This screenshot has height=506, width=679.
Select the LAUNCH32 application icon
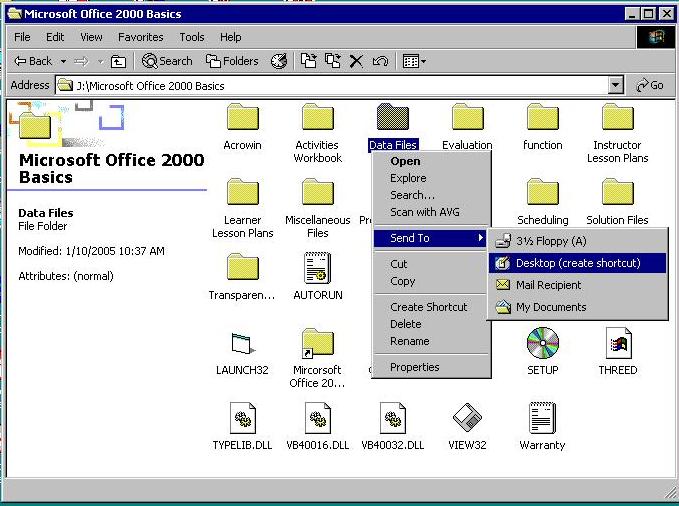[x=242, y=343]
